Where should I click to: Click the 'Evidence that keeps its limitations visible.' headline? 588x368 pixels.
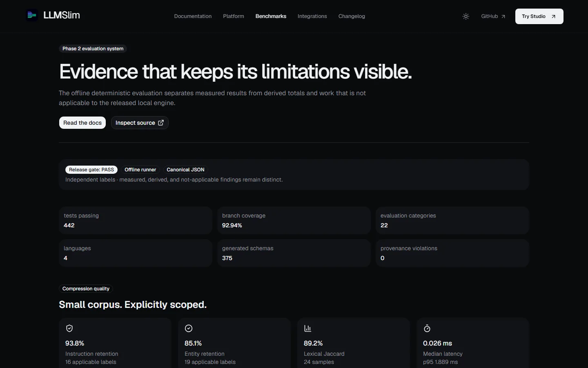click(x=236, y=72)
